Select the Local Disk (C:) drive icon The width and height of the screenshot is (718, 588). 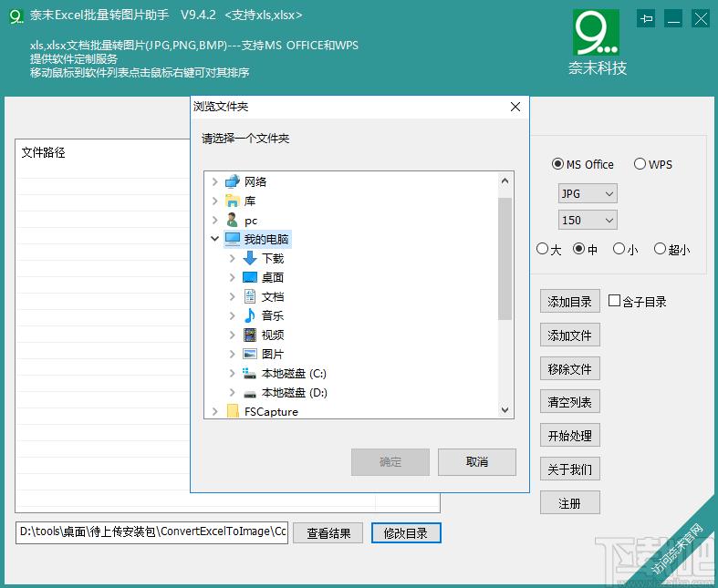tap(250, 374)
